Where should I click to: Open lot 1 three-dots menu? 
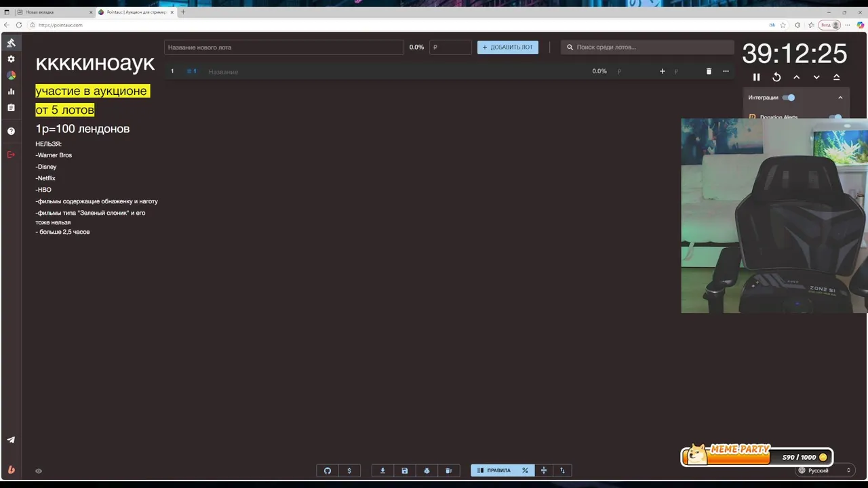(726, 71)
